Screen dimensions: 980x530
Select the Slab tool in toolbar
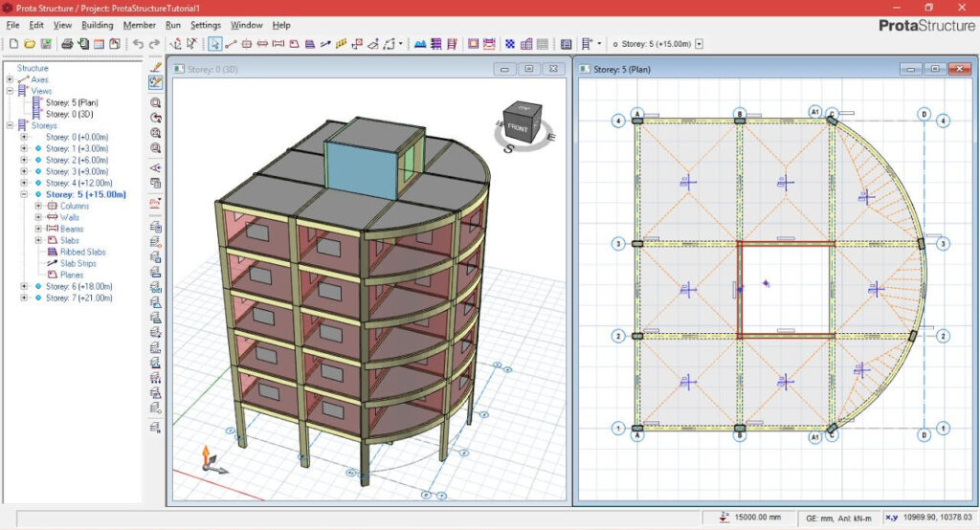294,44
